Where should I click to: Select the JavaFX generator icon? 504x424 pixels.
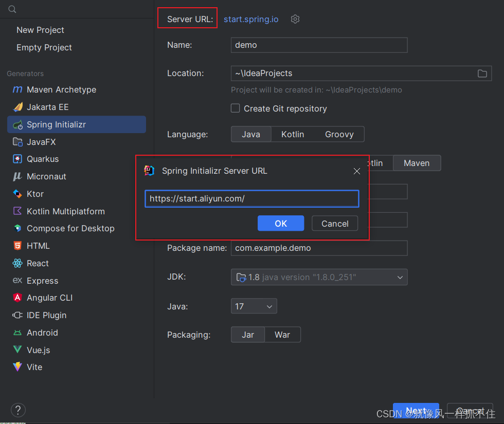[x=17, y=142]
